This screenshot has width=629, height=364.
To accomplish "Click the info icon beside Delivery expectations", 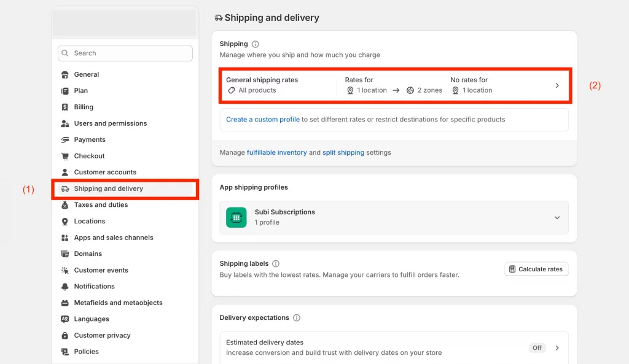I will pyautogui.click(x=297, y=318).
